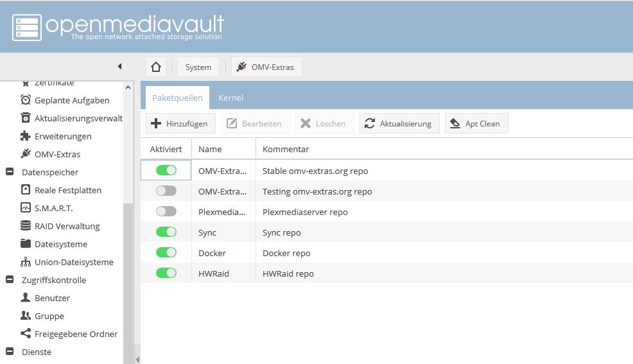
Task: Click the plus icon on Hinzufügen
Action: click(156, 123)
